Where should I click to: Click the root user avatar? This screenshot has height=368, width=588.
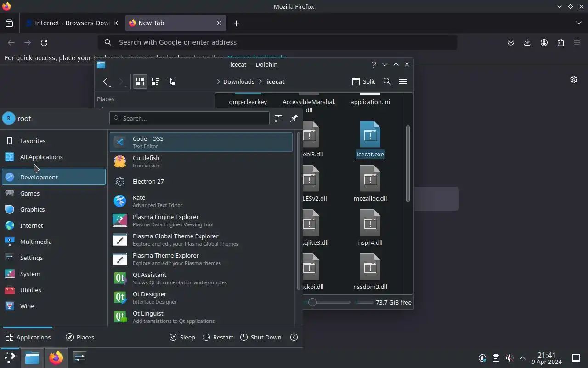9,118
